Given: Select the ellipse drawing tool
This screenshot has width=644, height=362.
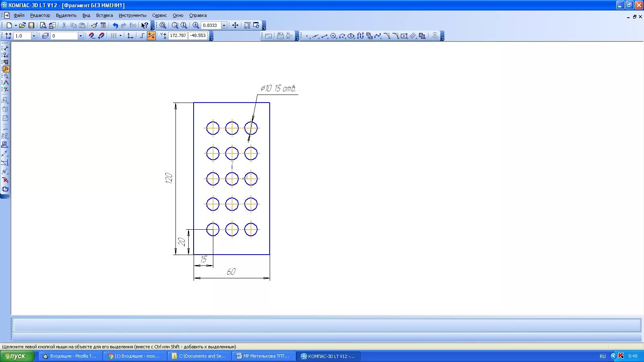Looking at the screenshot, I should pos(351,36).
